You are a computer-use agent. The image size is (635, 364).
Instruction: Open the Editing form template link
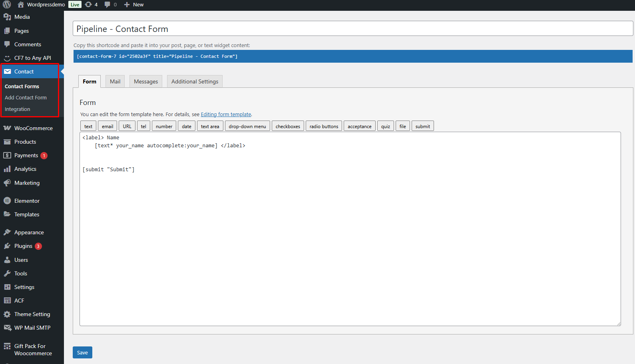pos(226,114)
